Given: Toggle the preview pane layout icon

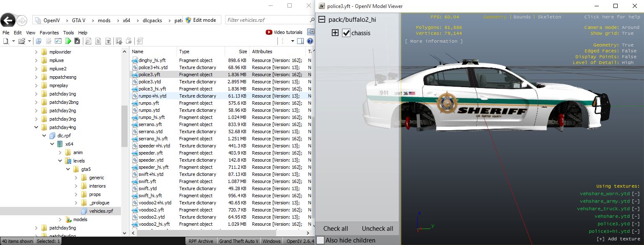Looking at the screenshot, I should tap(300, 41).
